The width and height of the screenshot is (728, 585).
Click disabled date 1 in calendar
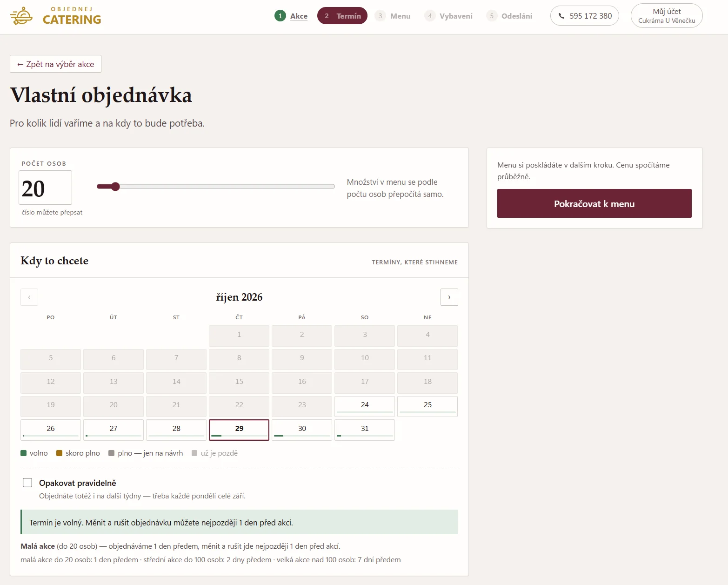tap(239, 336)
